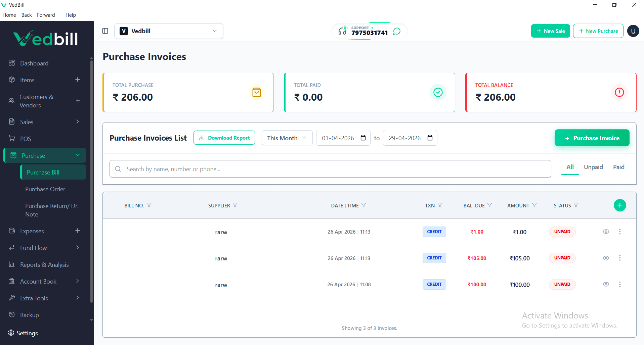644x345 pixels.
Task: Open more options for ₹1.00 invoice
Action: (620, 232)
